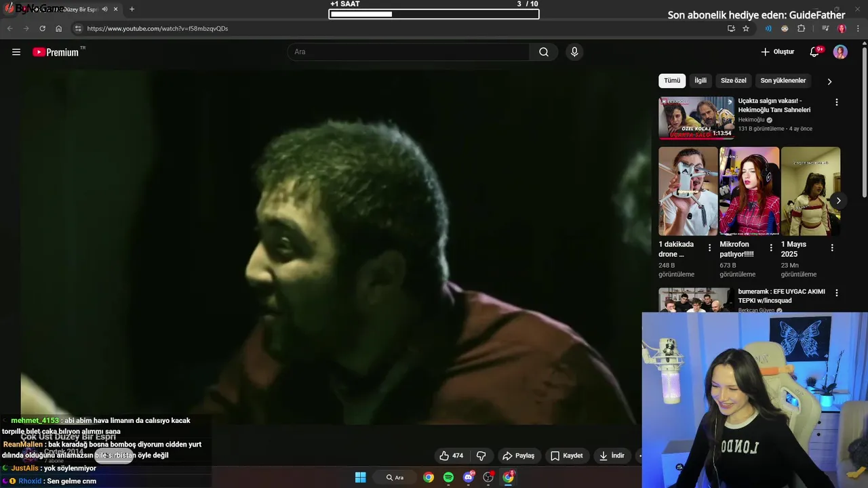Open the YouTube account avatar menu

(x=840, y=52)
